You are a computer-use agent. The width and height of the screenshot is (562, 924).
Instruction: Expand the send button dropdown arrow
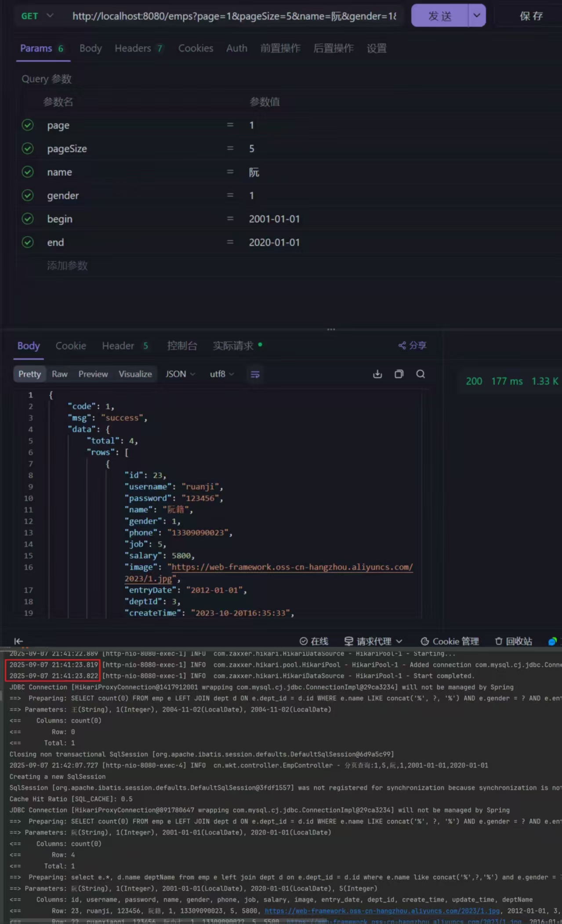click(x=477, y=16)
